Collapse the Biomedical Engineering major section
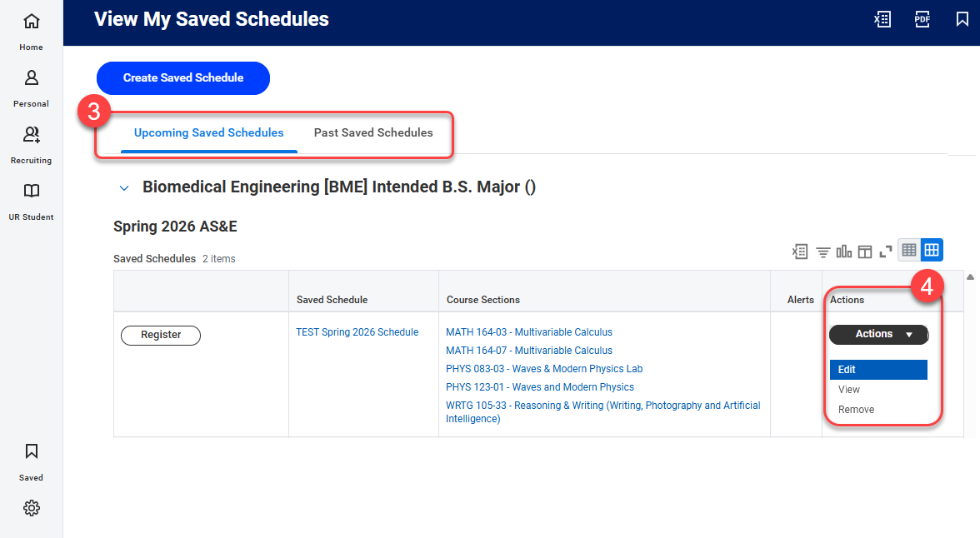 (x=123, y=187)
